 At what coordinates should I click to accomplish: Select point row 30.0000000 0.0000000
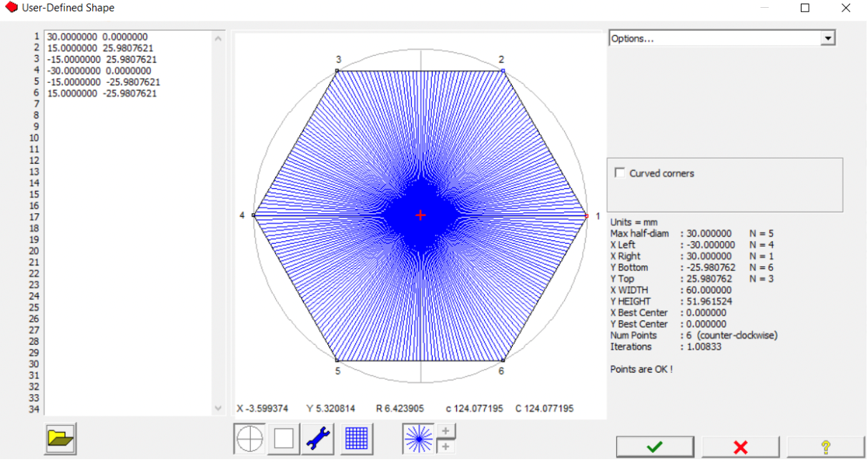pyautogui.click(x=97, y=36)
